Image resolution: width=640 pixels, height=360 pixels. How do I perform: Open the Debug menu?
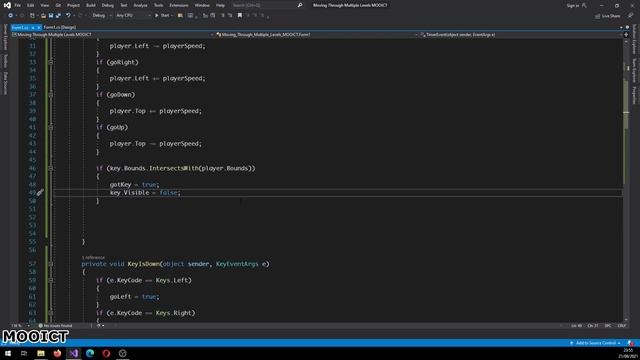coord(108,5)
